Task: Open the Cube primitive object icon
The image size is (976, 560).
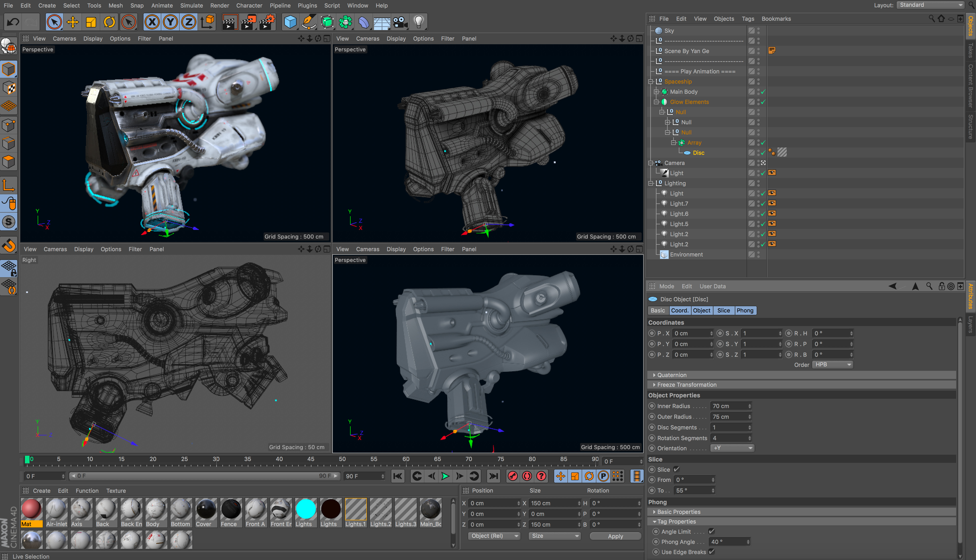Action: 290,22
